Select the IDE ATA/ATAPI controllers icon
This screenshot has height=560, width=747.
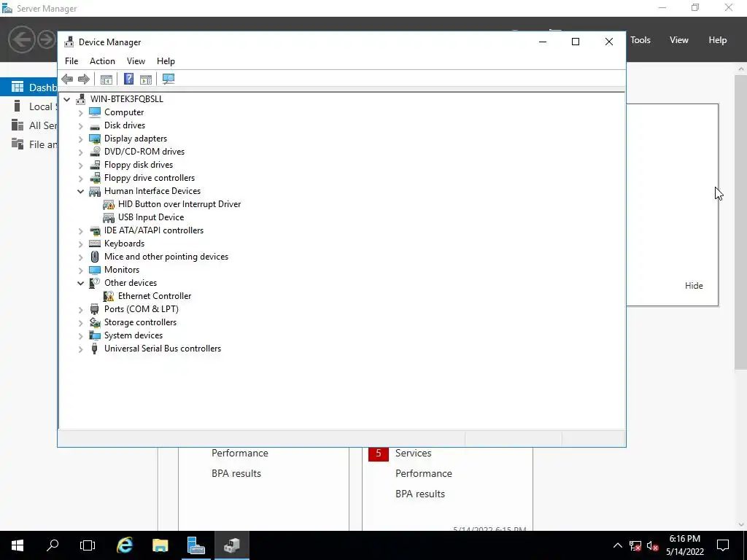click(95, 230)
